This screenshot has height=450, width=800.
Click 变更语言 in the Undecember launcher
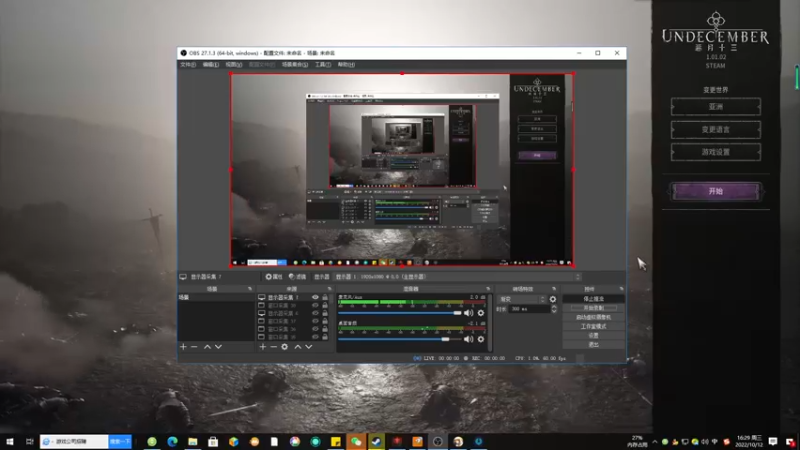click(716, 130)
